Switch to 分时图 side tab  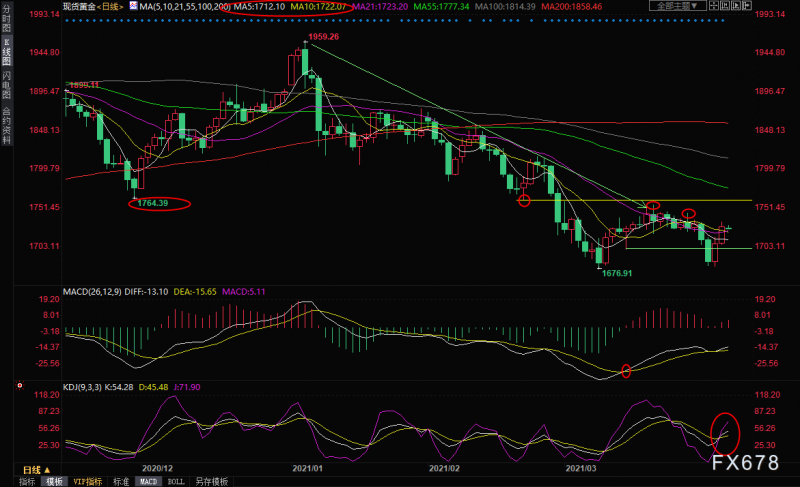pos(6,18)
